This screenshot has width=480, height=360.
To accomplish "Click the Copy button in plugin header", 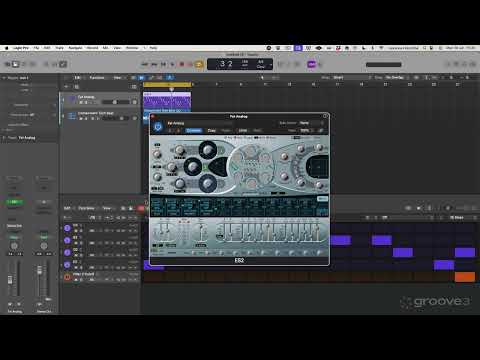I will click(211, 130).
